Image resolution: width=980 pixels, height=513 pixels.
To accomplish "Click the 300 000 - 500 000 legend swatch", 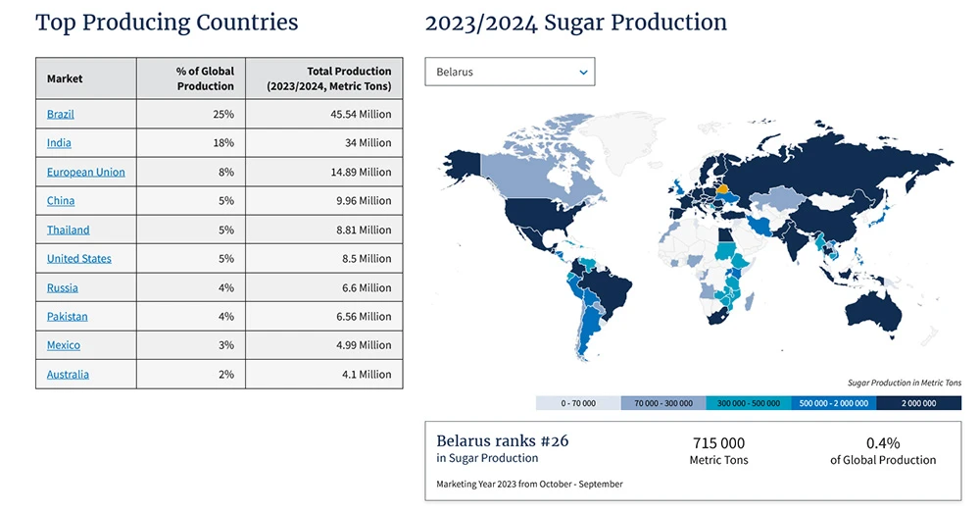I will click(748, 403).
